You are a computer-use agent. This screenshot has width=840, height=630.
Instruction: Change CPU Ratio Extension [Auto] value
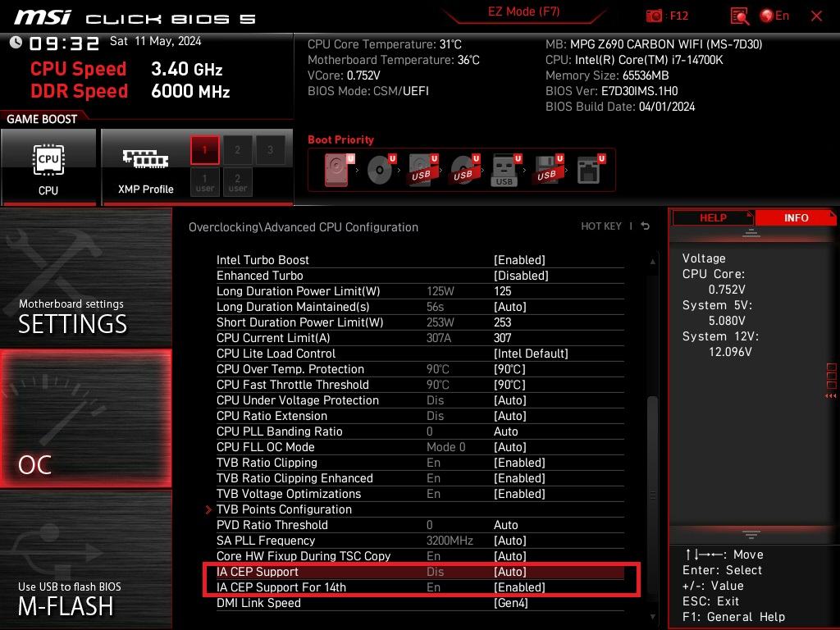[509, 416]
